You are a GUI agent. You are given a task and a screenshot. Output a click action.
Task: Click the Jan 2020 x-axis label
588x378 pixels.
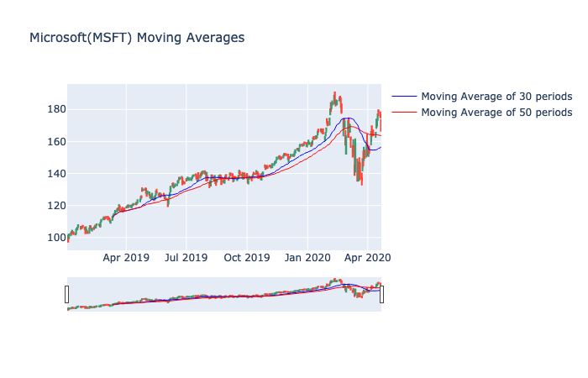[307, 258]
